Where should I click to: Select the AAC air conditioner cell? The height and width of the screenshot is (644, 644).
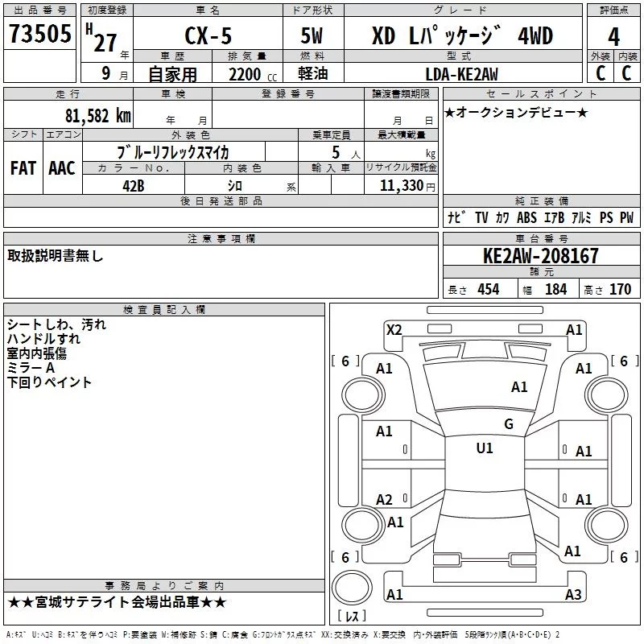point(61,167)
